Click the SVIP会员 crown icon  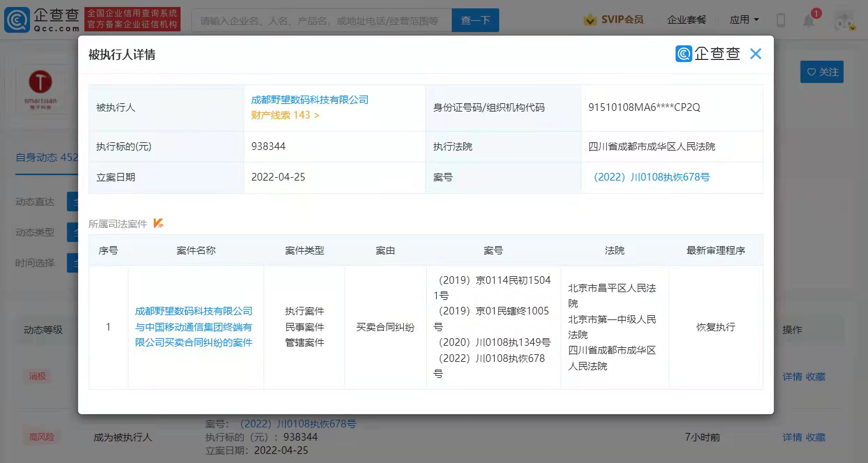590,20
